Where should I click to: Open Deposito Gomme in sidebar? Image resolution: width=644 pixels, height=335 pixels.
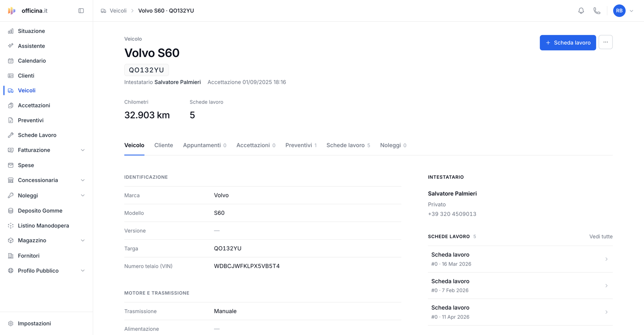(x=40, y=211)
